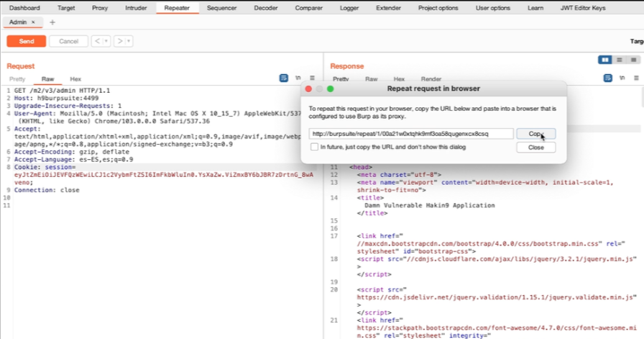Toggle non-printable characters \n in Response panel

pos(622,78)
